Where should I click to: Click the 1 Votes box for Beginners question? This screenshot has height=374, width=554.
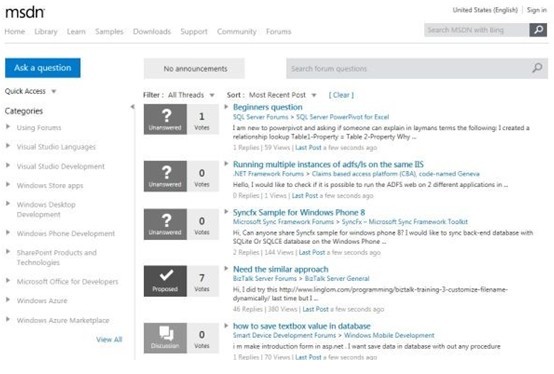[202, 119]
